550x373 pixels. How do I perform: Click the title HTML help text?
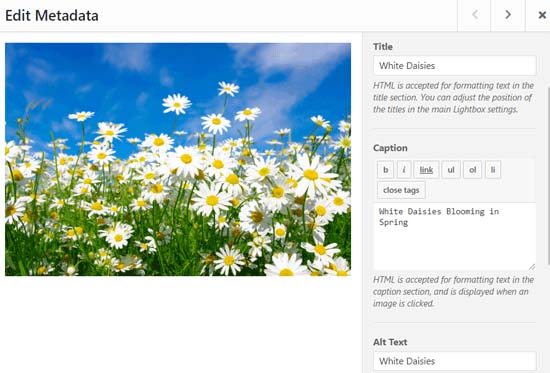point(453,98)
